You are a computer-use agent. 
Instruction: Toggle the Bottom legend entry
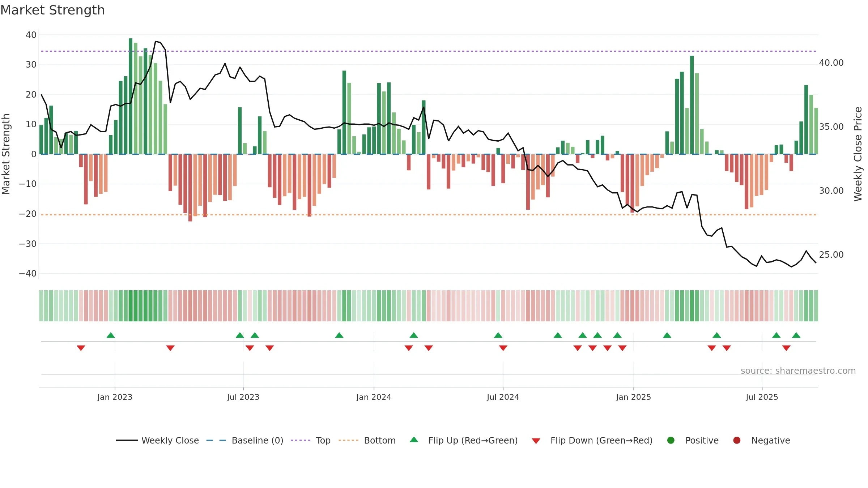[x=367, y=440]
